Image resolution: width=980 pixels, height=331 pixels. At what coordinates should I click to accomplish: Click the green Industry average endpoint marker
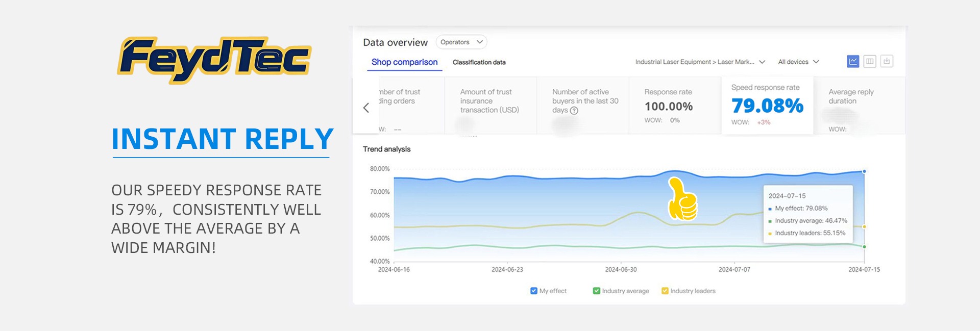tap(864, 247)
